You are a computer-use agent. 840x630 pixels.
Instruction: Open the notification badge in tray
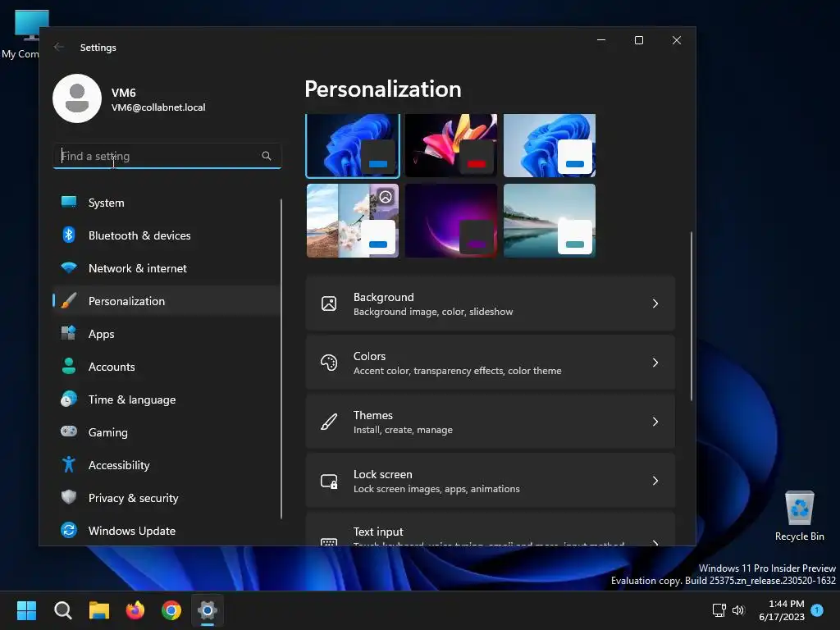(818, 609)
